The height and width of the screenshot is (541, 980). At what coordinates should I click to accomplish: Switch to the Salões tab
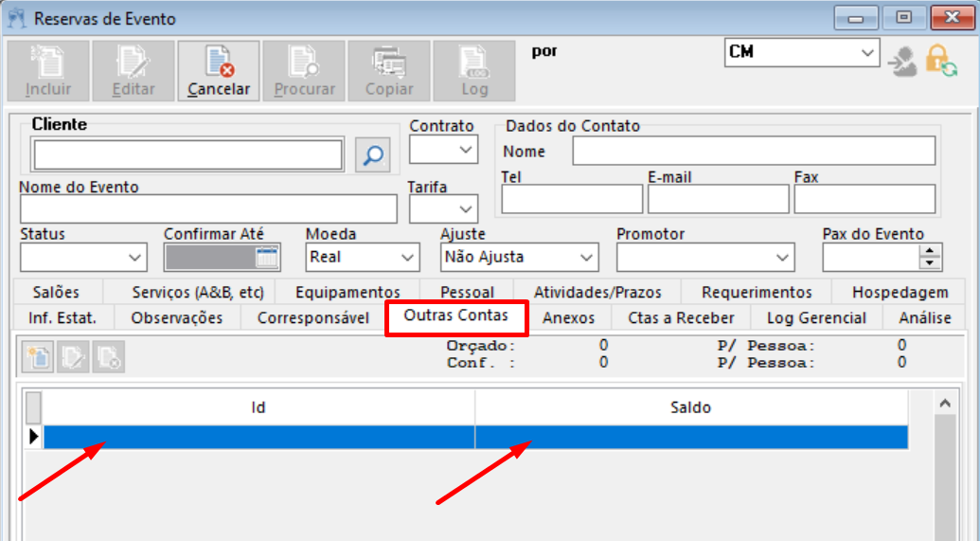pos(56,292)
